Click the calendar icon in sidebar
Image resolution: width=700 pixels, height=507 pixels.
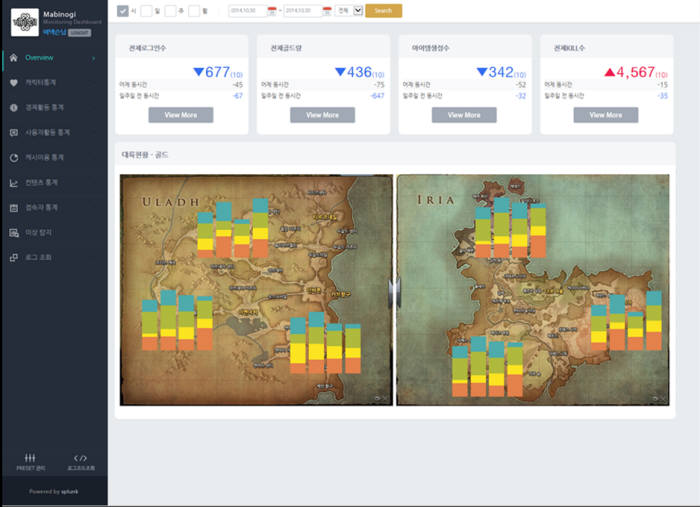14,208
